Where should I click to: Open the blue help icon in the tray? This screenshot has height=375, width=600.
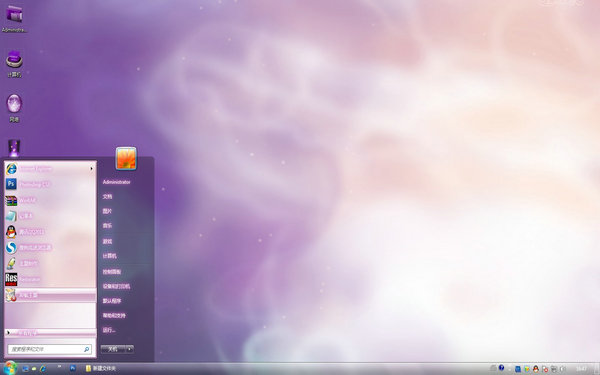[x=501, y=368]
